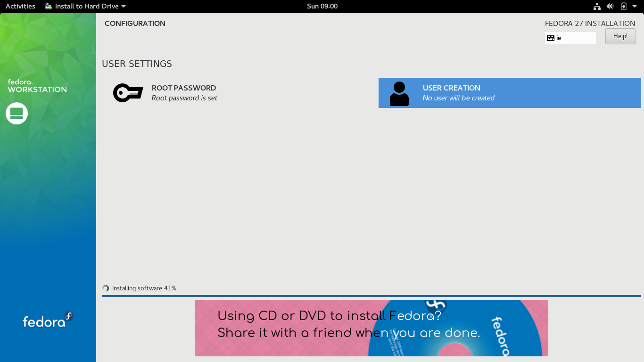Click the user silhouette icon for User Creation
This screenshot has height=362, width=644.
pos(399,93)
